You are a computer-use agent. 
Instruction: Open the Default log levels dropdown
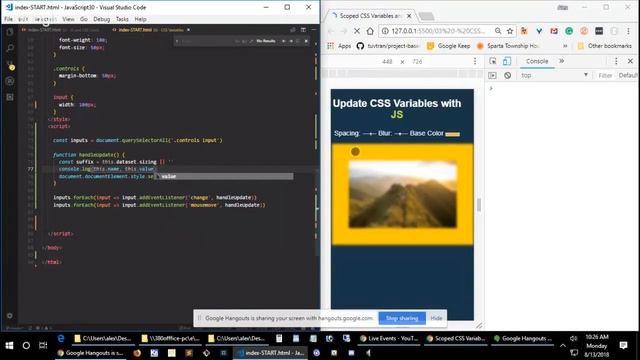pos(628,76)
